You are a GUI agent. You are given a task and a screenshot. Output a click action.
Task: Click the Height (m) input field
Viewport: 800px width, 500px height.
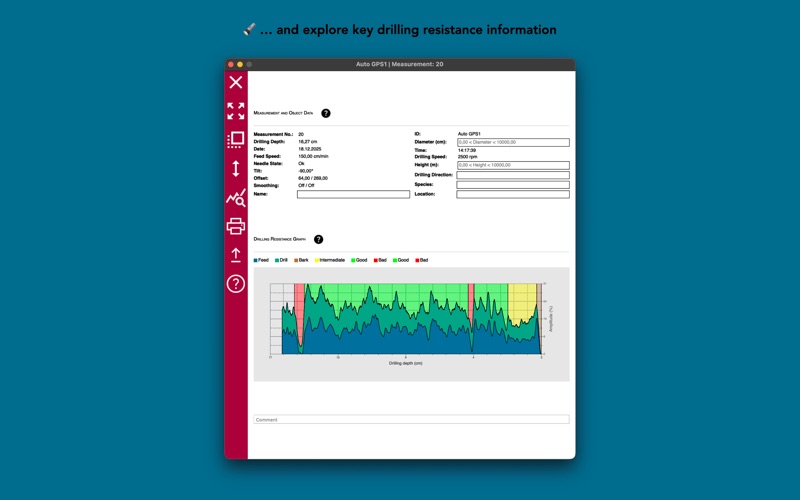[x=513, y=165]
